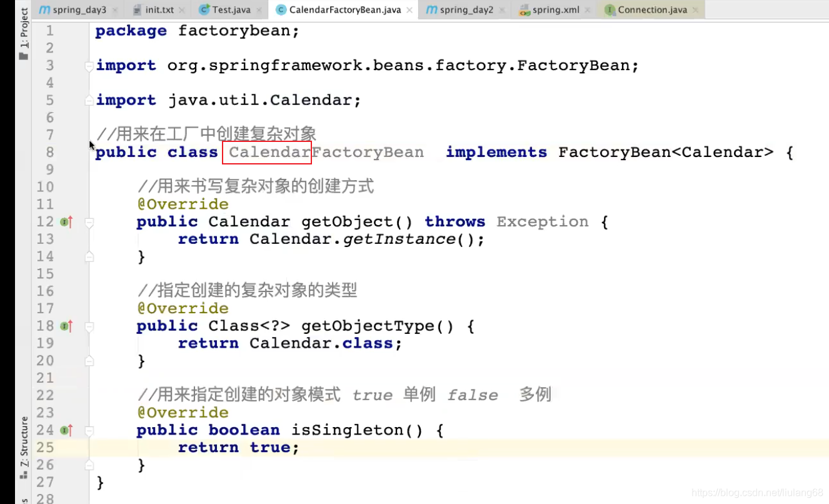Close the CalendarFactoryBean.java tab
Image resolution: width=829 pixels, height=504 pixels.
[409, 11]
